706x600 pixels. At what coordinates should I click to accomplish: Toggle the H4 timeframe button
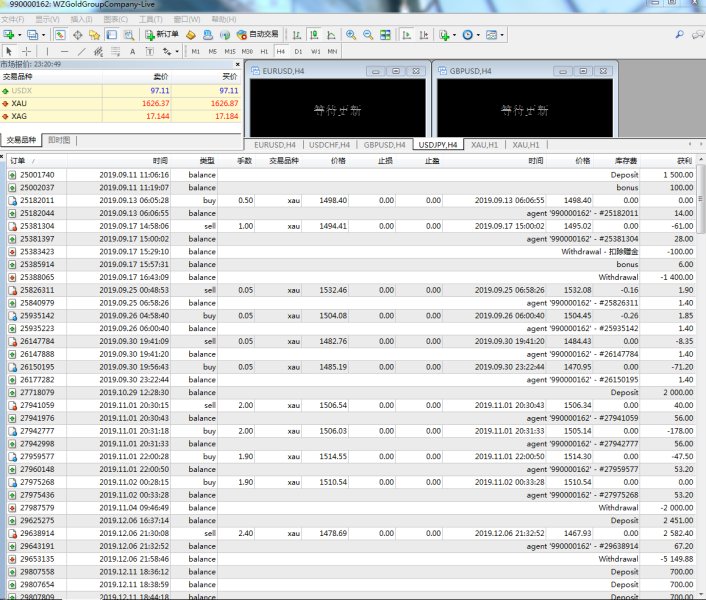click(281, 51)
